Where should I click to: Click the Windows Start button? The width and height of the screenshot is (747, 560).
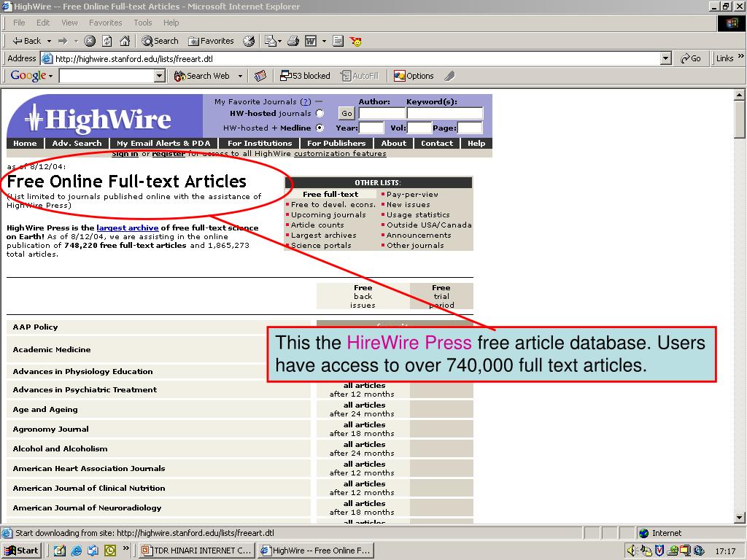tap(22, 551)
